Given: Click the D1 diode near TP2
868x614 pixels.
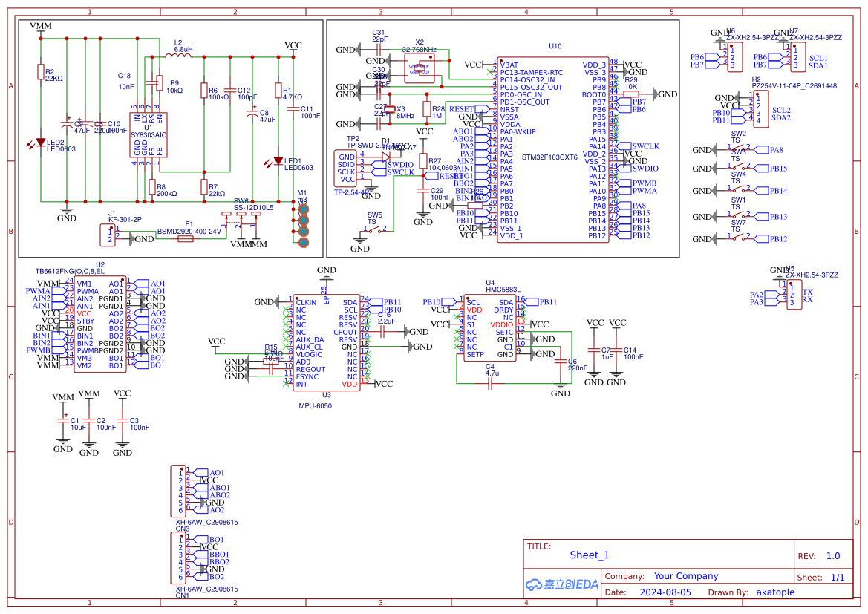Looking at the screenshot, I should click(385, 157).
